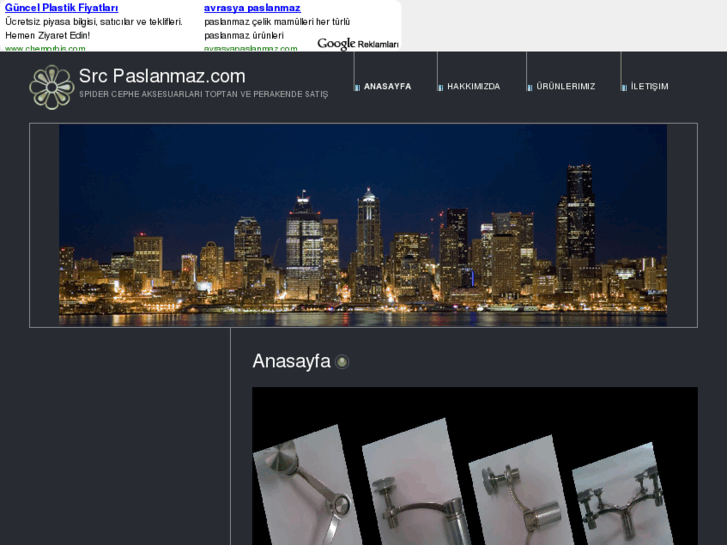
Task: Open the Src Paslanmaz.com site title
Action: coord(162,76)
